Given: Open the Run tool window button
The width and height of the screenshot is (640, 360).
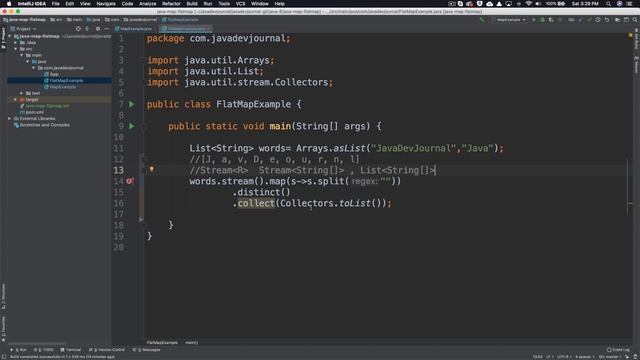Looking at the screenshot, I should click(x=18, y=350).
